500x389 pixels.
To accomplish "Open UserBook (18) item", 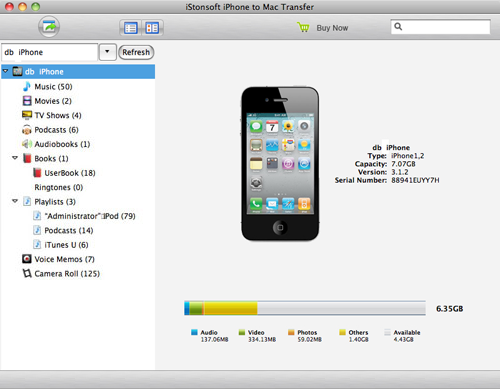I will coord(70,173).
